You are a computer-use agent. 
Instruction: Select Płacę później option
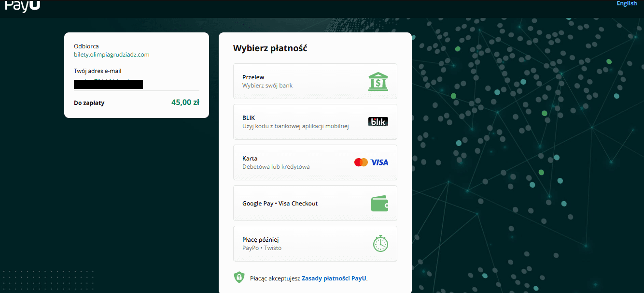[315, 244]
